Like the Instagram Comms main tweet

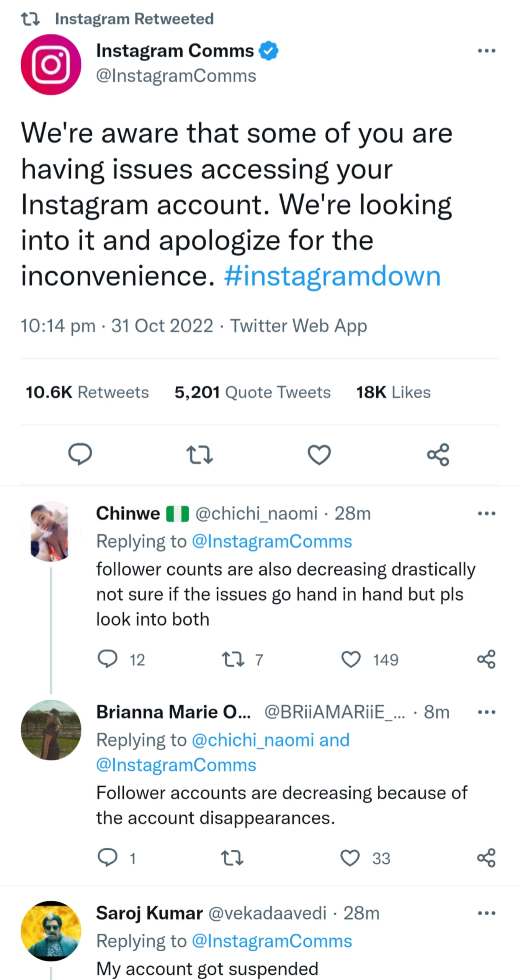(x=319, y=454)
